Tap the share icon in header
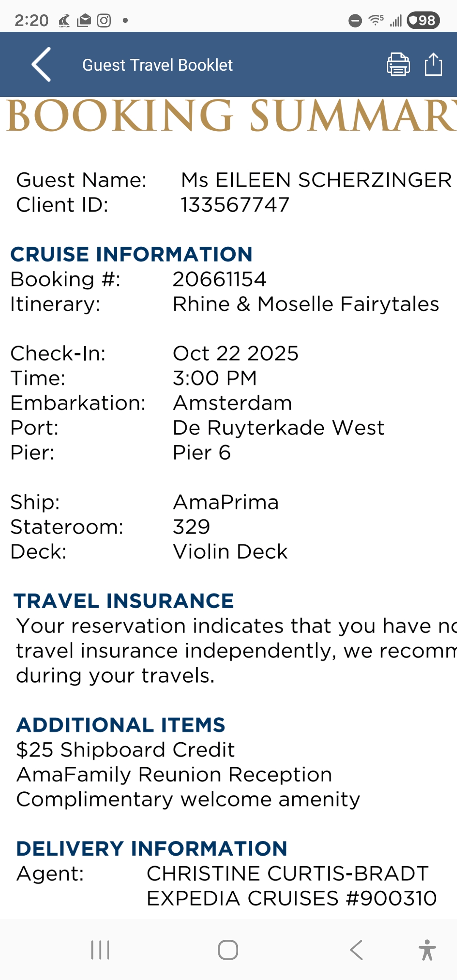The image size is (457, 980). pos(433,64)
